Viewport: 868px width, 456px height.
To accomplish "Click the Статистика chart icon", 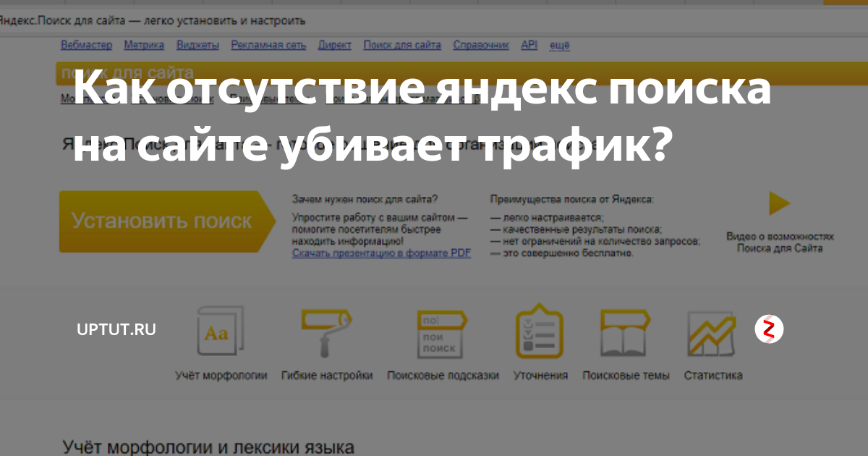I will 712,334.
